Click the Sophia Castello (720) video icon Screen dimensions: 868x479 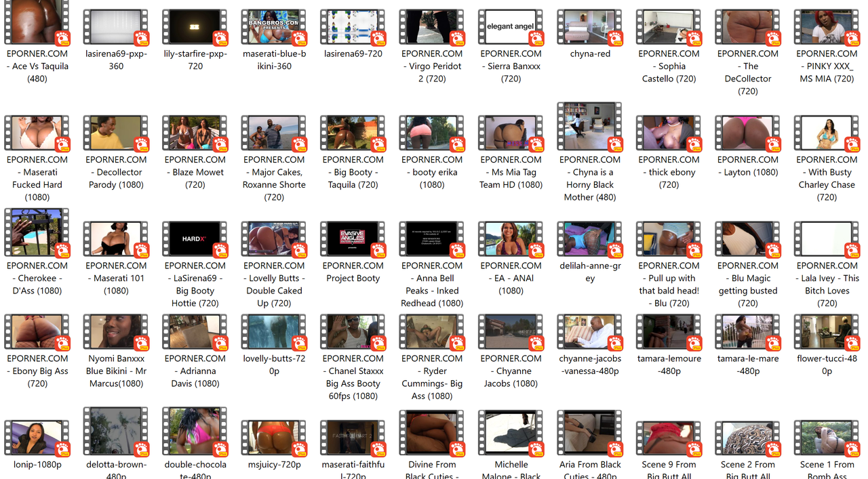669,27
